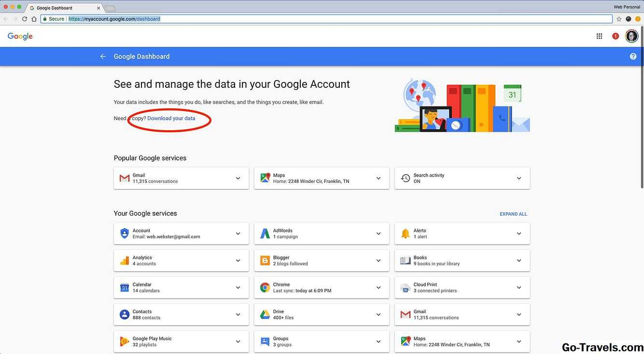
Task: Click the Google logo
Action: [x=20, y=37]
